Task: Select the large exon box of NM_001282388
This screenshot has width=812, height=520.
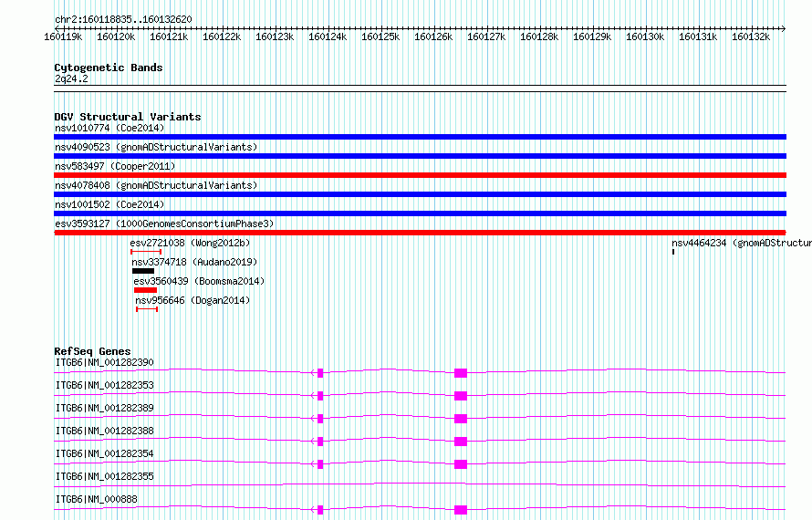Action: [461, 442]
